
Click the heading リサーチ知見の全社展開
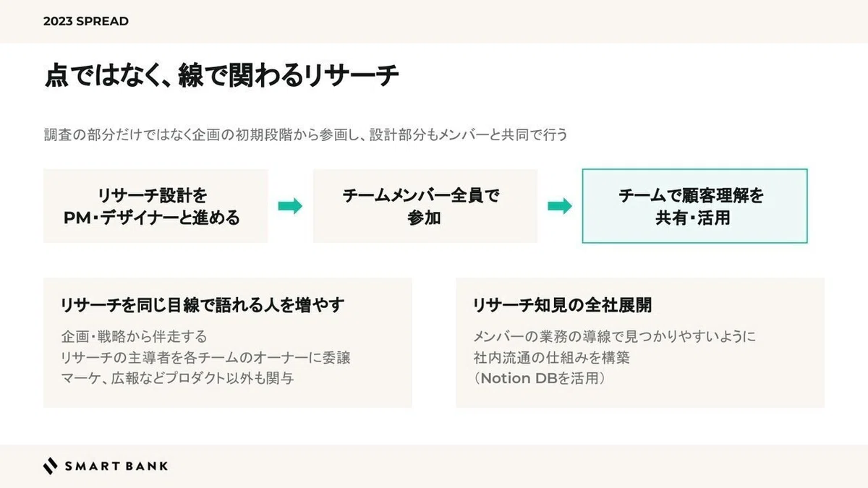[x=562, y=305]
